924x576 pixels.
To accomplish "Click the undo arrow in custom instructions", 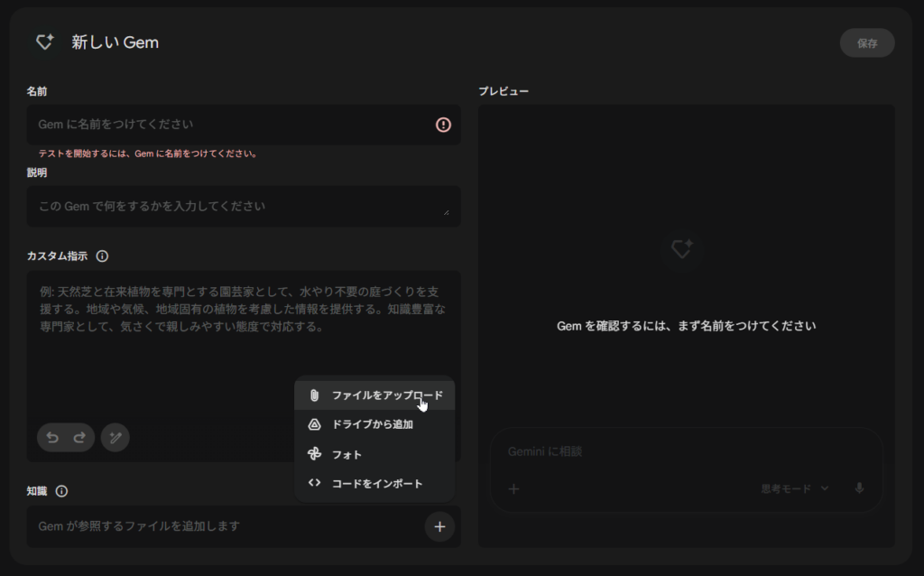I will tap(53, 438).
